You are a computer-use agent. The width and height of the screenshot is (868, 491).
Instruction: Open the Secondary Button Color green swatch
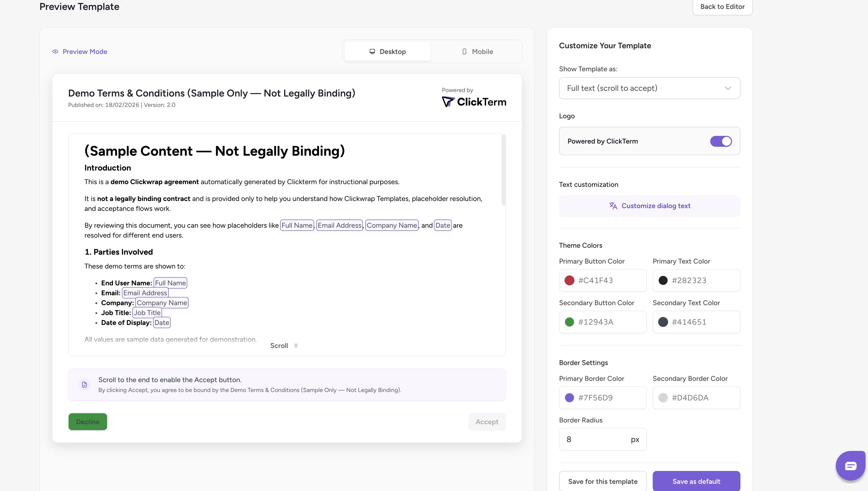pyautogui.click(x=569, y=322)
